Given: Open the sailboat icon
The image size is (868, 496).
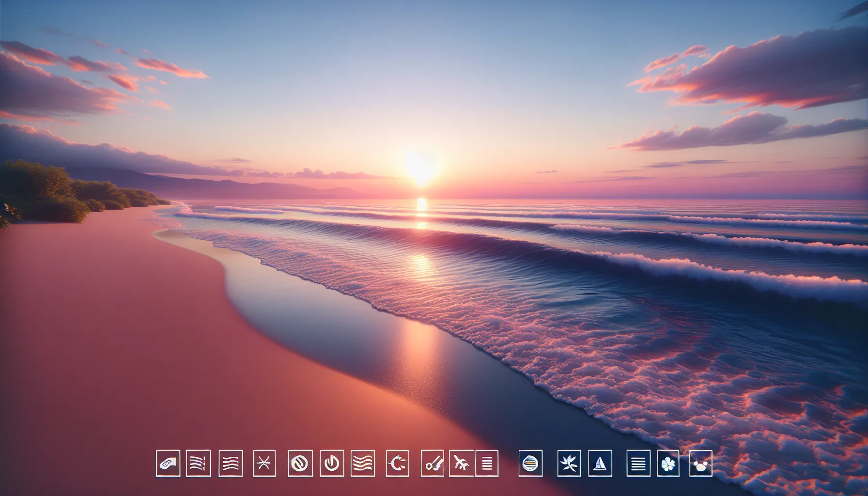Looking at the screenshot, I should click(x=601, y=464).
